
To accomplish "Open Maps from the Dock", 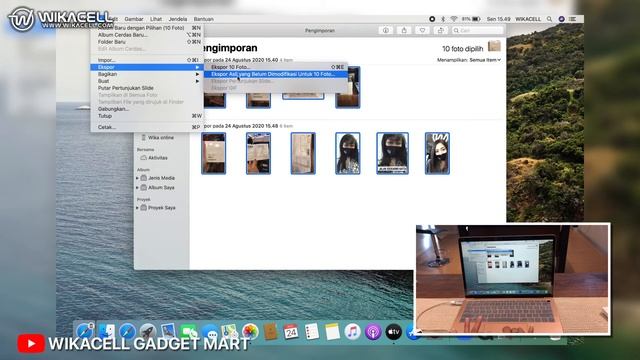I will [229, 332].
